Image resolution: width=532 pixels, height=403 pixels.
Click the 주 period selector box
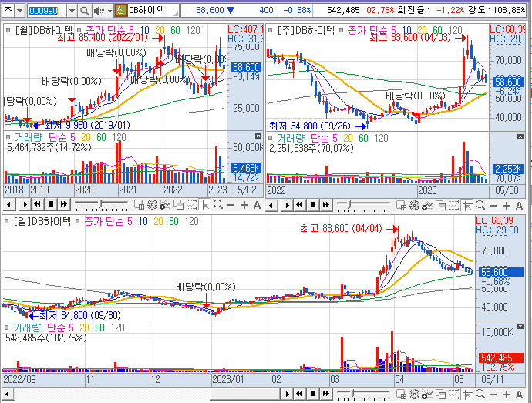click(8, 11)
